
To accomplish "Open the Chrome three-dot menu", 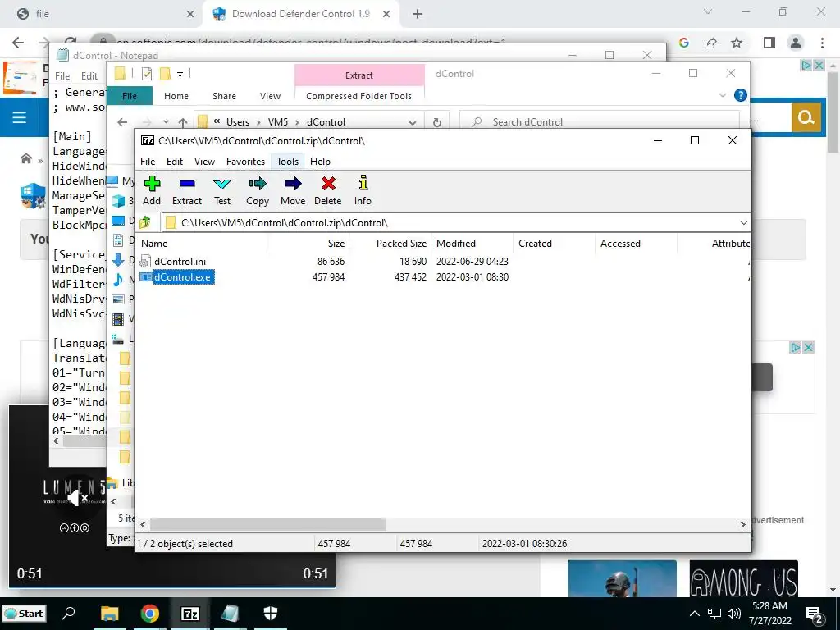I will click(x=822, y=43).
